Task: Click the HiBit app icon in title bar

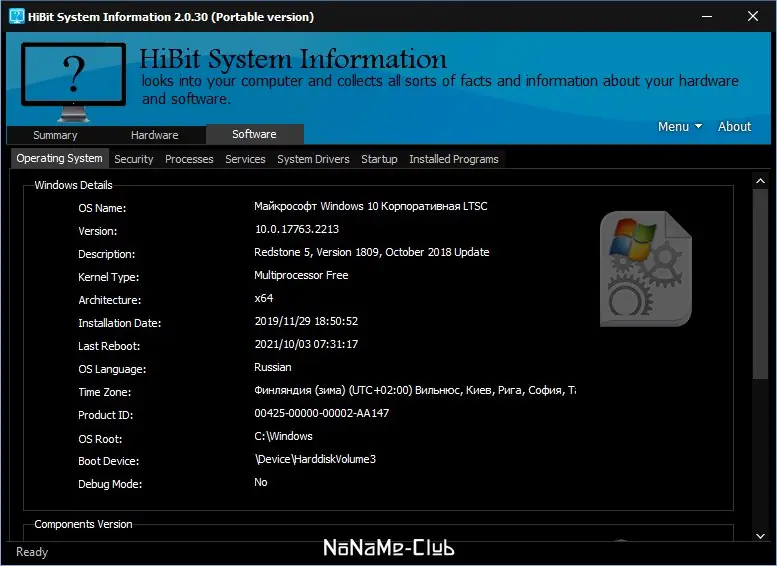Action: click(17, 16)
